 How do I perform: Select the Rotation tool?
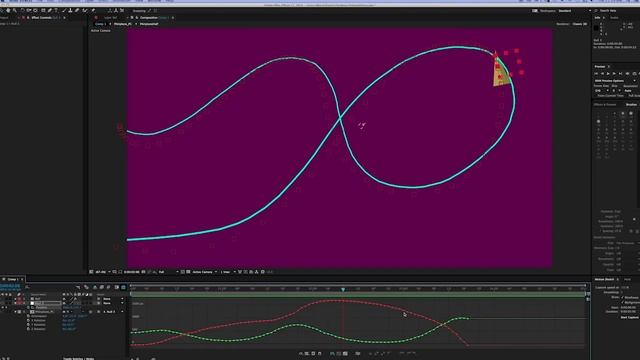point(22,11)
